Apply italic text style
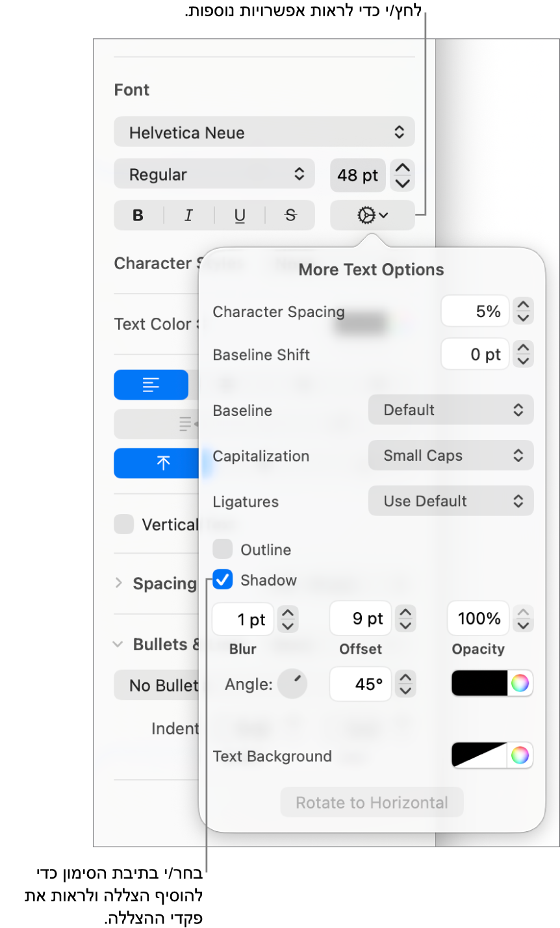 [x=189, y=216]
